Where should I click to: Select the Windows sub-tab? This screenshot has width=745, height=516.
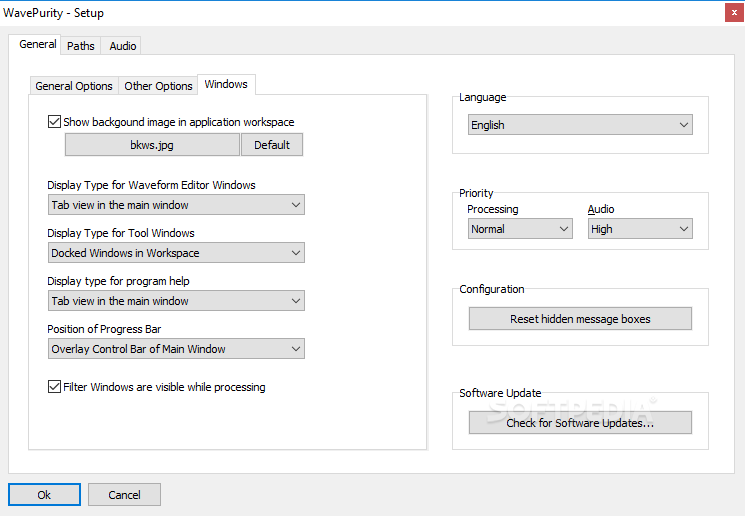pyautogui.click(x=226, y=84)
